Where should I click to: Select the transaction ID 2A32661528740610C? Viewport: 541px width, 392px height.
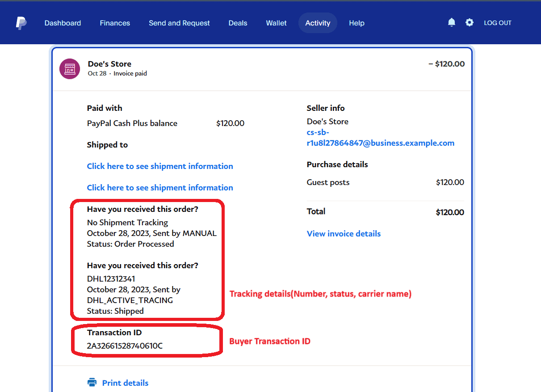click(125, 346)
